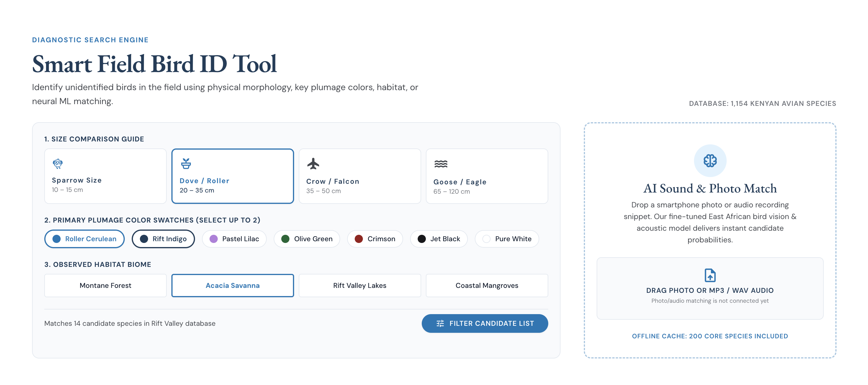Click the Filter Candidate List button
Image resolution: width=868 pixels, height=385 pixels.
(484, 323)
